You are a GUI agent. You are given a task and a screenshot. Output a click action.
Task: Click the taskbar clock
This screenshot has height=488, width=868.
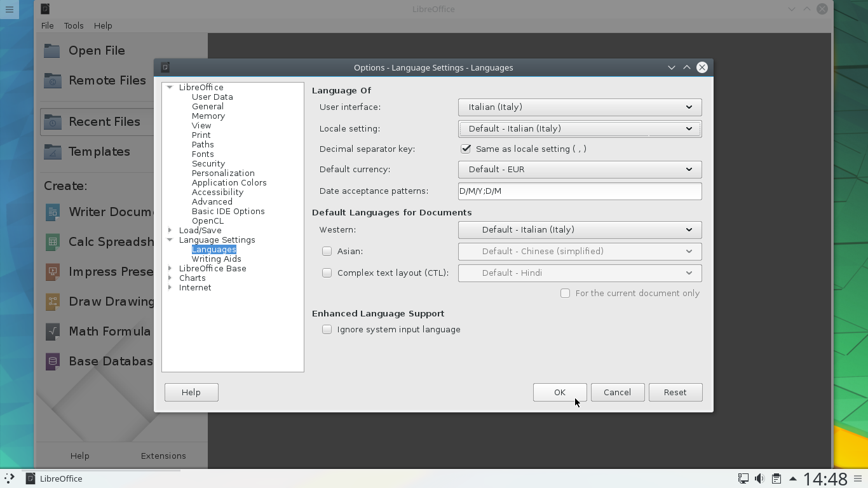(x=825, y=478)
